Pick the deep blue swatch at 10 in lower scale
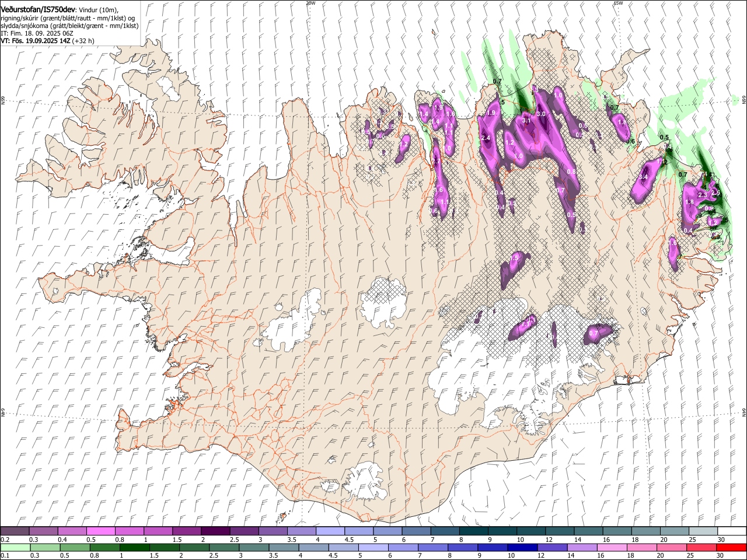Screen dimensions: 747x560 point(522,547)
